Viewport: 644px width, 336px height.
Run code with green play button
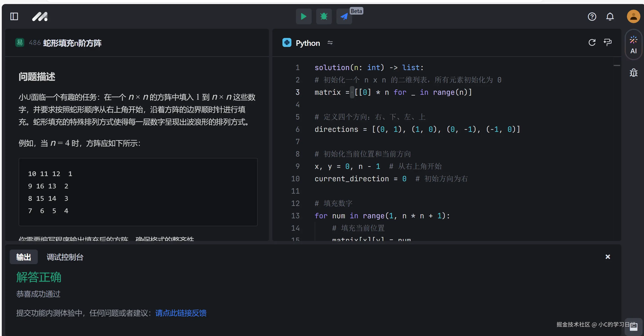(x=304, y=16)
